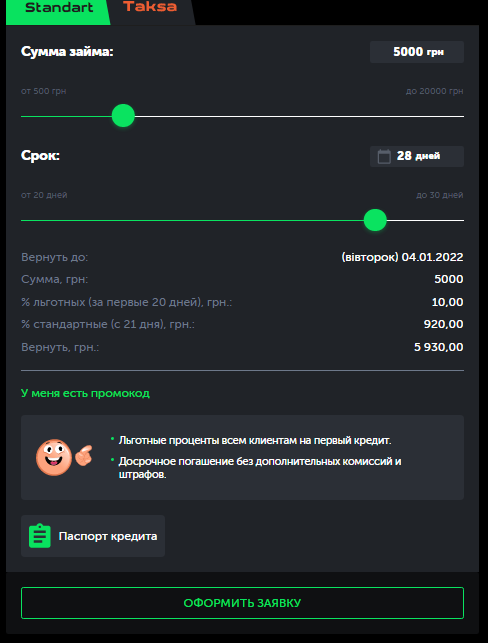Click the до 20000 грн maximum label
The height and width of the screenshot is (643, 488).
pyautogui.click(x=435, y=91)
